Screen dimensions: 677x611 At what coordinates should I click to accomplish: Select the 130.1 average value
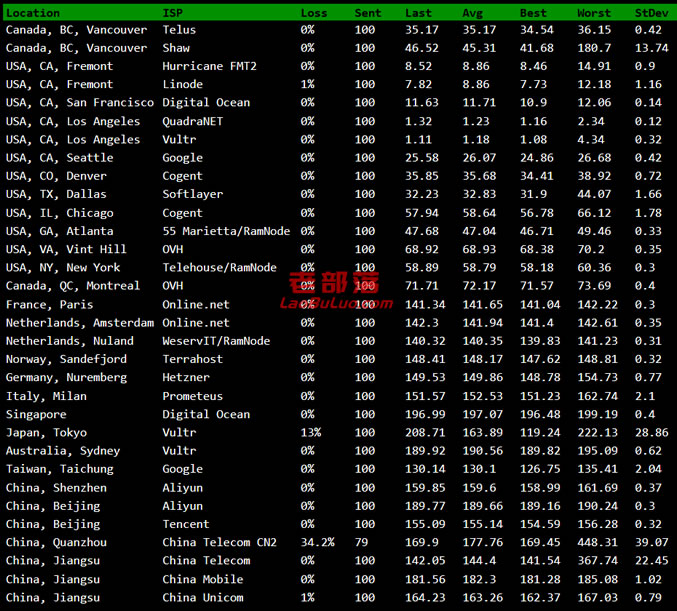pyautogui.click(x=479, y=469)
